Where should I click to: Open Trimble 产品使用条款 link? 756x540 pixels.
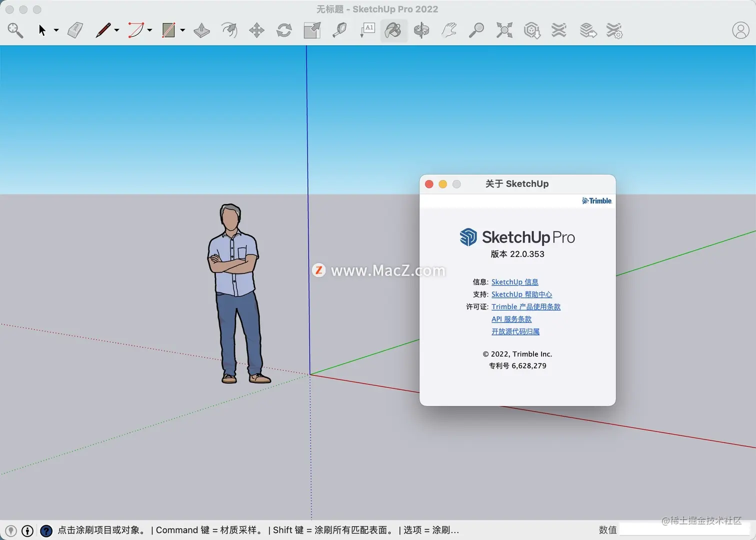525,307
